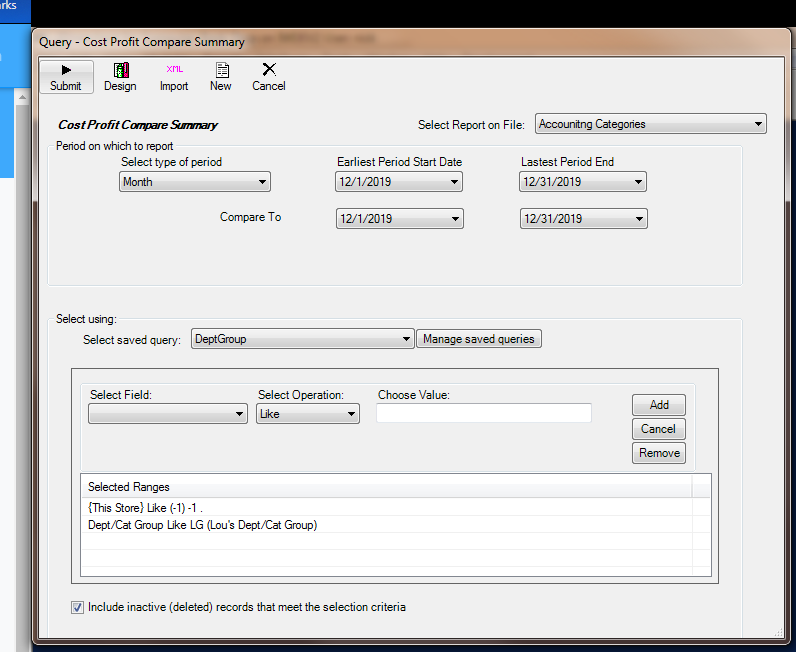This screenshot has height=652, width=796.
Task: Open Compare To start date dropdown
Action: click(x=400, y=219)
